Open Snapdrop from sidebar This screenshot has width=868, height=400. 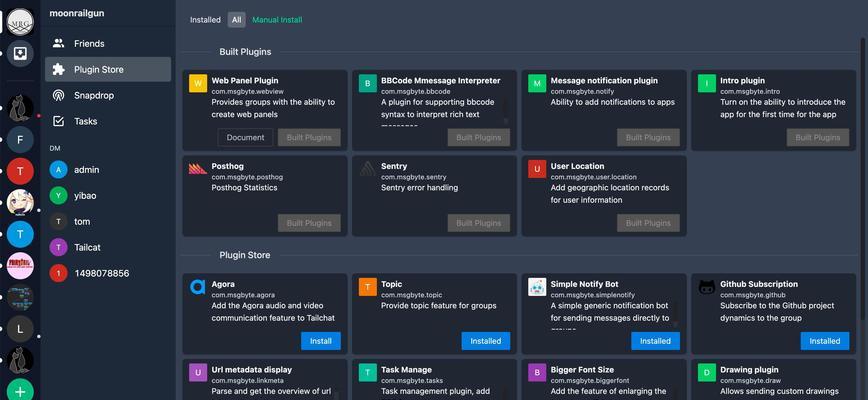(x=108, y=95)
